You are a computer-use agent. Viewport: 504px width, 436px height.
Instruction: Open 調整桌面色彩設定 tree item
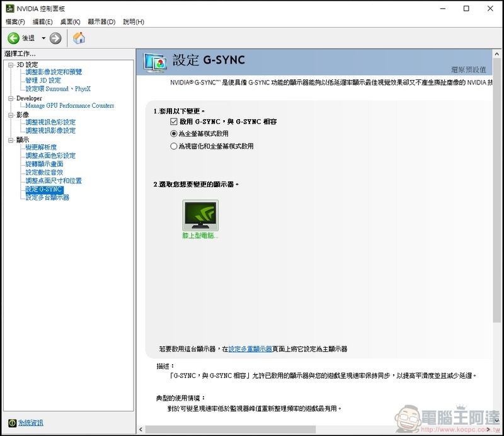(50, 156)
